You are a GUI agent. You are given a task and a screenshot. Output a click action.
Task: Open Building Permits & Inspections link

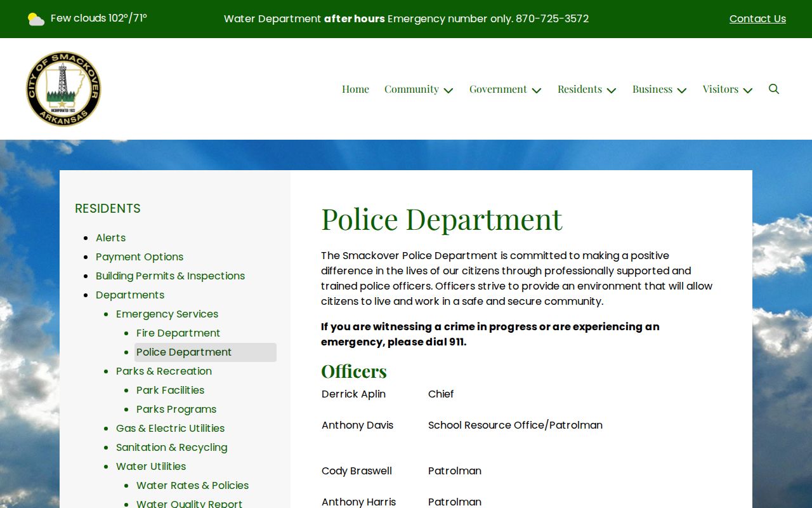tap(170, 276)
